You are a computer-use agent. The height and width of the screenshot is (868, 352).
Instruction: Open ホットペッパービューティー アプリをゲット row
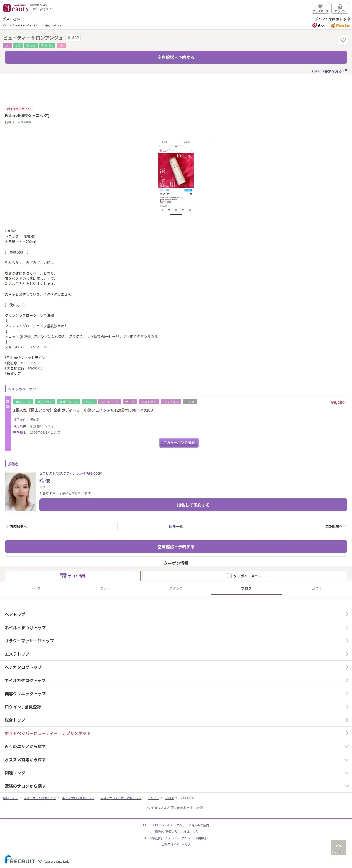point(176,733)
